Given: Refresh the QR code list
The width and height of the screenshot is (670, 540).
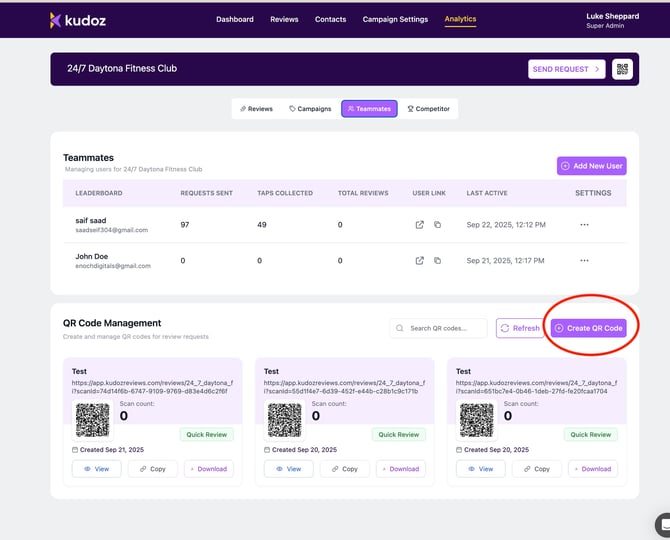Looking at the screenshot, I should pyautogui.click(x=520, y=328).
